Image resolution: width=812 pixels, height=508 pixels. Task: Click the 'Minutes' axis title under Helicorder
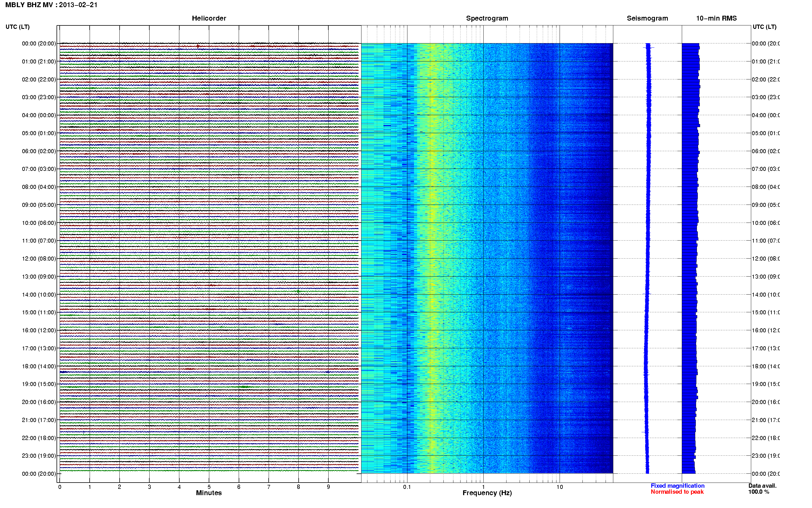coord(209,493)
